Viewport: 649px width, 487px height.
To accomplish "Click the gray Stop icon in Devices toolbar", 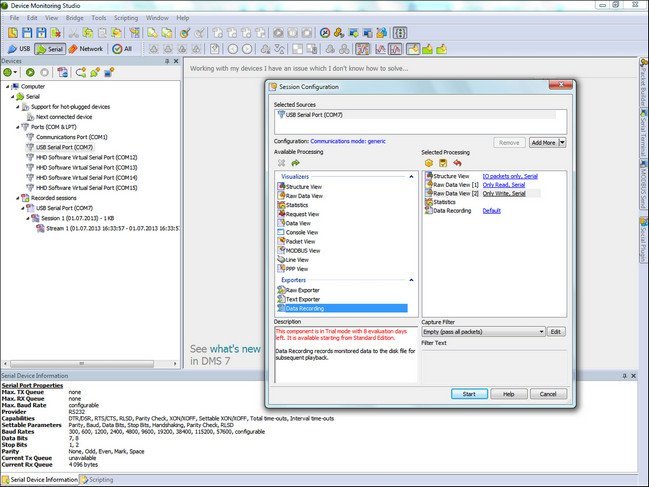I will point(44,72).
